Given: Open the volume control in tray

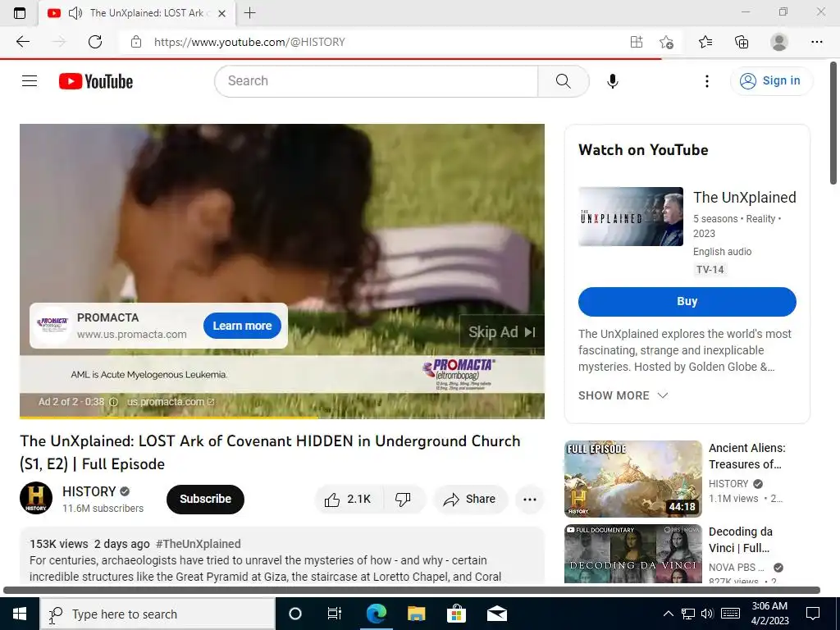Looking at the screenshot, I should pos(707,614).
